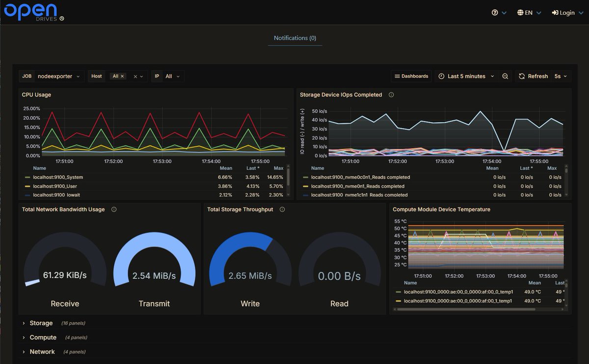Zoom out the time range
This screenshot has width=589, height=364.
(505, 76)
